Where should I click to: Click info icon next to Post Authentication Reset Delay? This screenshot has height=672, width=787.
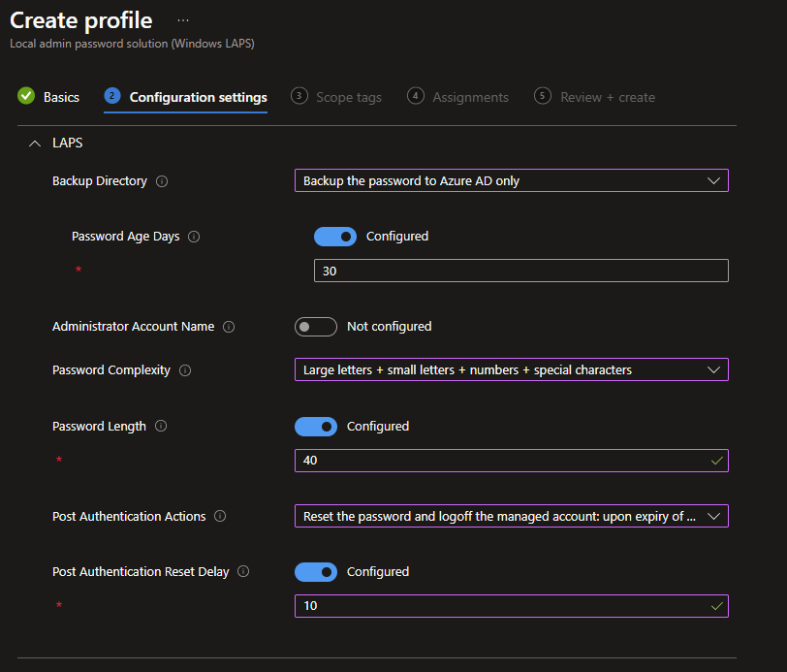pos(243,572)
